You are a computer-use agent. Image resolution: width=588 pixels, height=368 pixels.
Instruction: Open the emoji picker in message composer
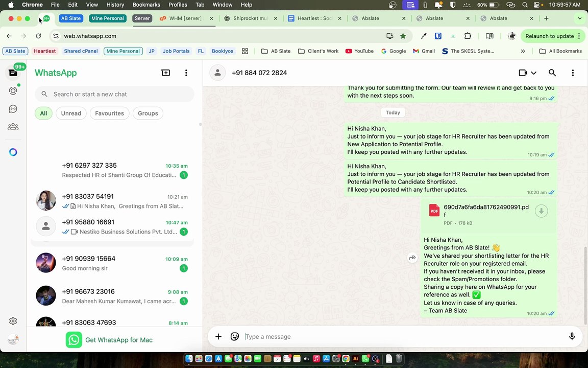pos(235,336)
